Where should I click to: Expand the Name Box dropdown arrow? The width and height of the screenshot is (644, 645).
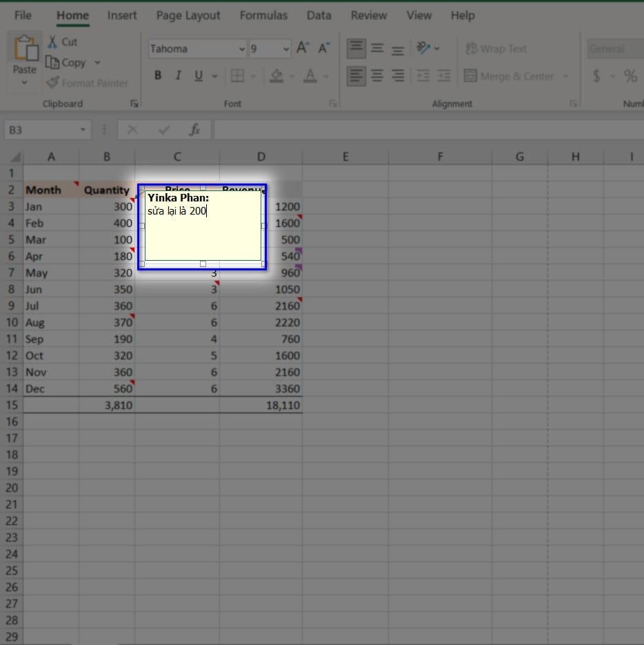(x=83, y=130)
